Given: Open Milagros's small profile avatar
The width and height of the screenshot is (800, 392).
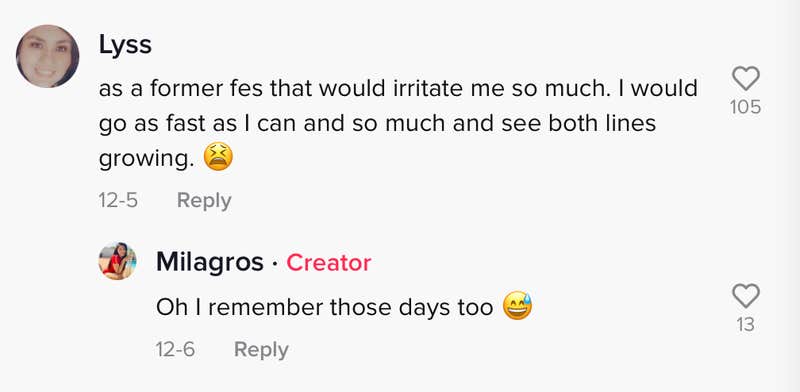Looking at the screenshot, I should point(117,261).
